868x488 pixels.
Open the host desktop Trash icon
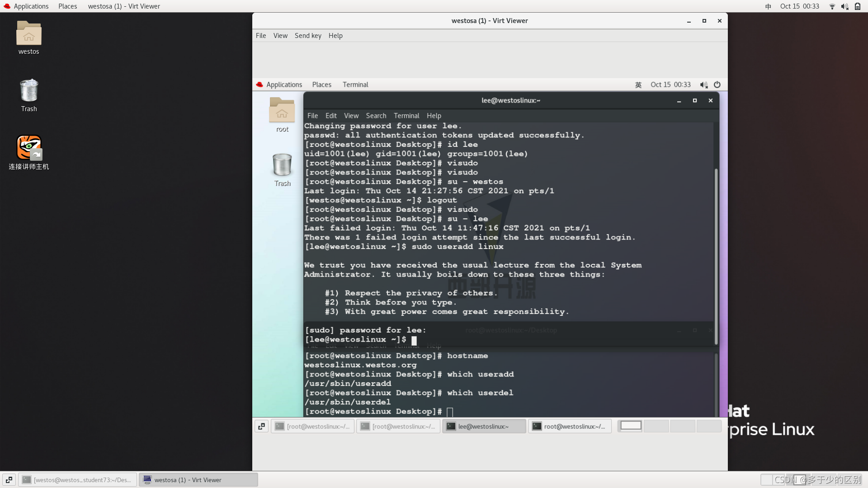(x=28, y=91)
